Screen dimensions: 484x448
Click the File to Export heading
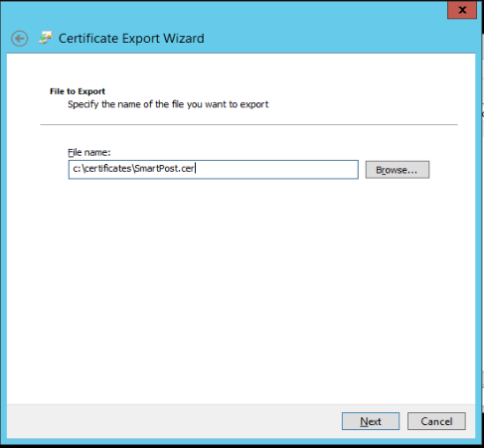78,91
